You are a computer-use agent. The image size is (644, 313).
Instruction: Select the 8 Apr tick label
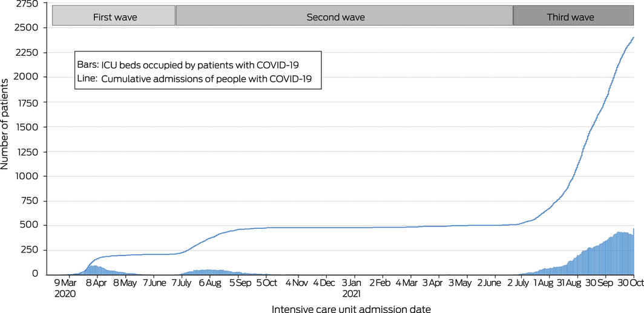[x=96, y=282]
